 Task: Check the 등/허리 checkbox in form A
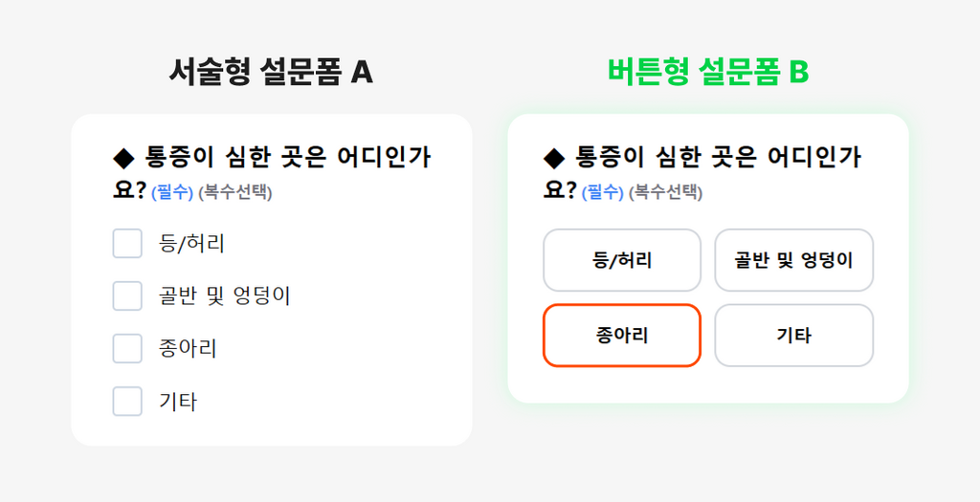[127, 243]
